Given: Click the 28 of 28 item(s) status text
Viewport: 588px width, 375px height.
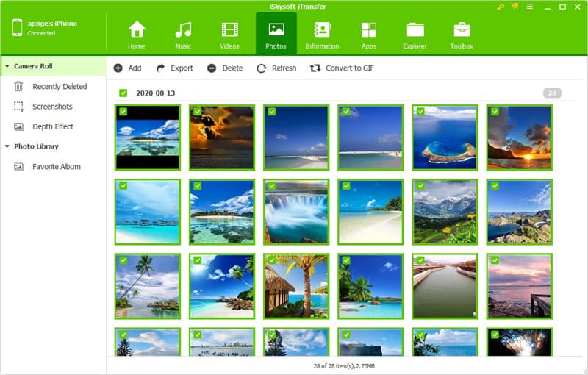Looking at the screenshot, I should (344, 366).
